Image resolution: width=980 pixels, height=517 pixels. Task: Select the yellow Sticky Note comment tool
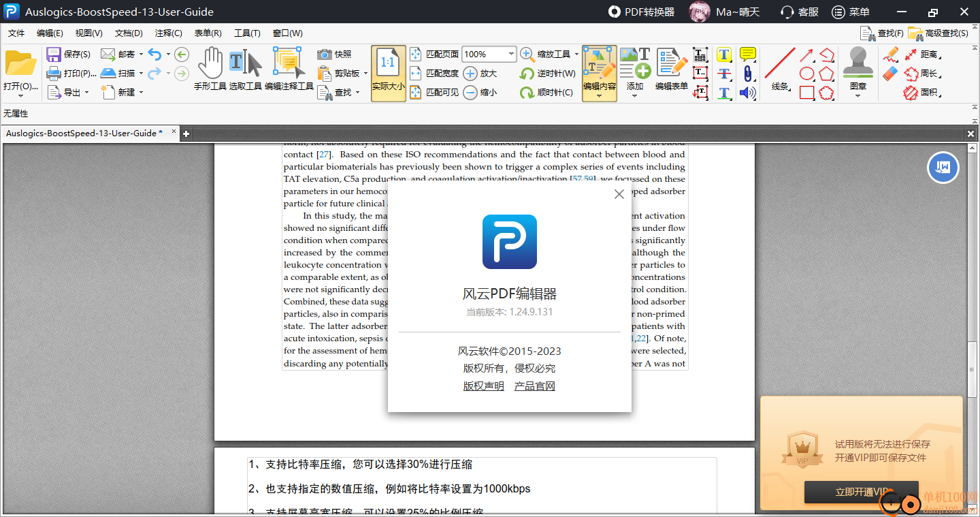[748, 54]
